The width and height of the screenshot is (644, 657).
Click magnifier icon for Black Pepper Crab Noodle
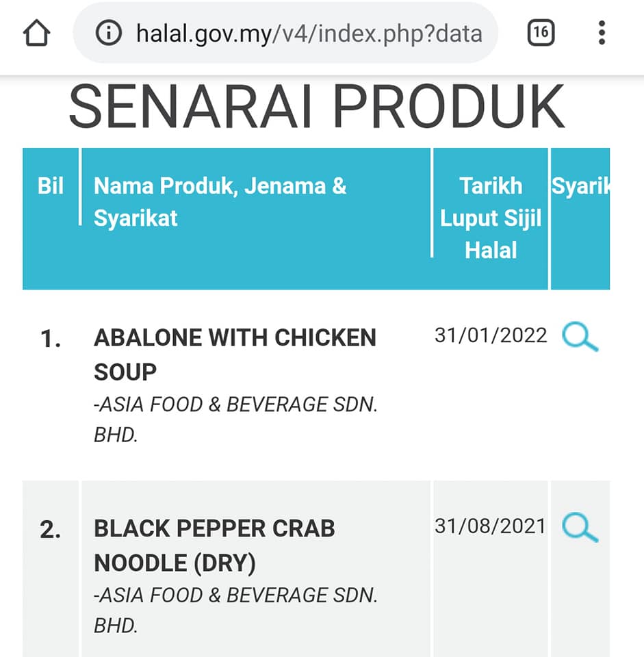(x=580, y=527)
